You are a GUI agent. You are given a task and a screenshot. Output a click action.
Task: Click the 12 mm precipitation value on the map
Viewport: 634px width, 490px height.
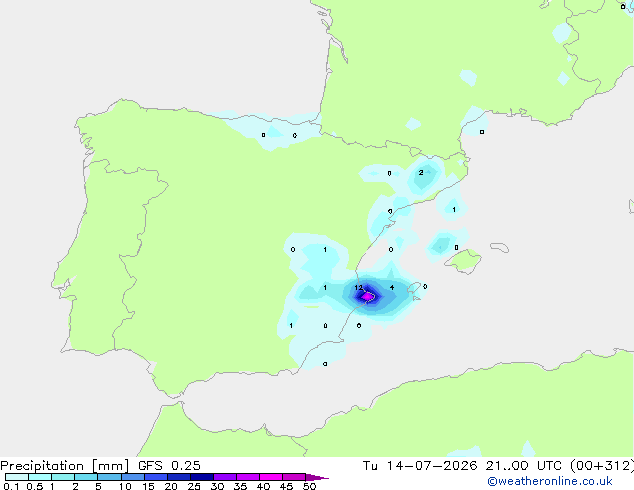[x=359, y=287]
